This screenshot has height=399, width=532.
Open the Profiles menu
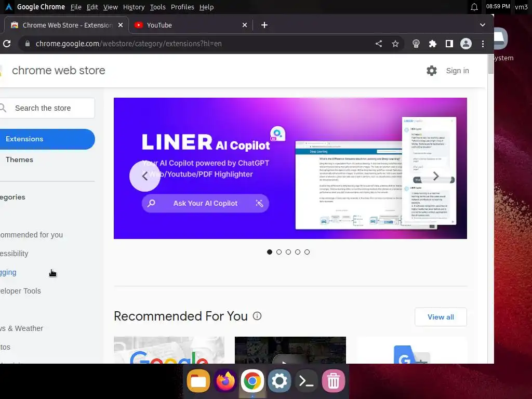182,7
